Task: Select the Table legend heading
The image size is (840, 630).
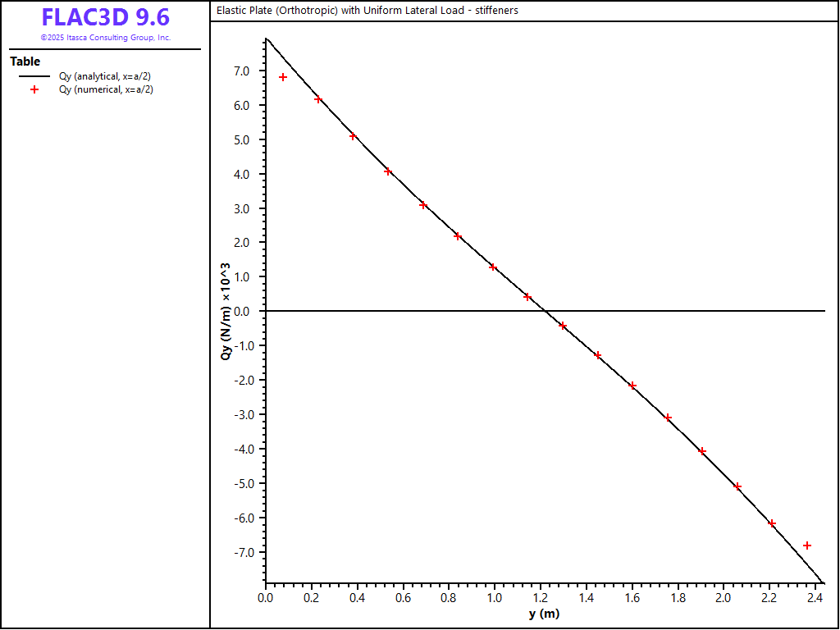Action: pos(25,62)
